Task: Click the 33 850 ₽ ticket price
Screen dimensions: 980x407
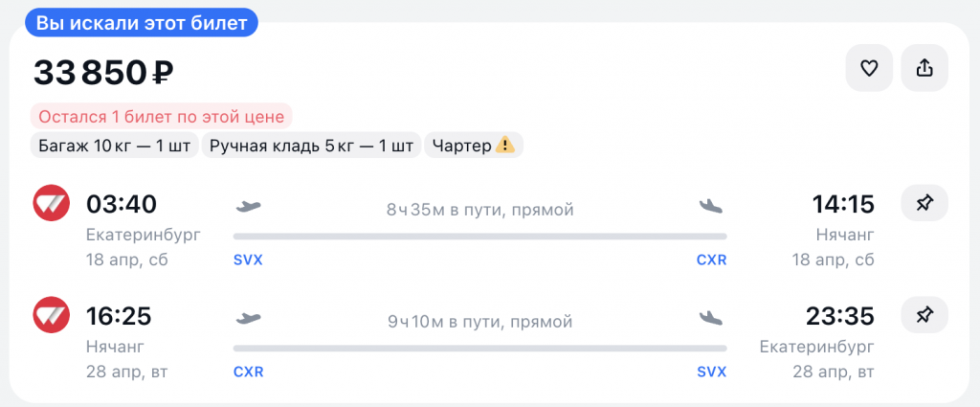Action: [103, 72]
